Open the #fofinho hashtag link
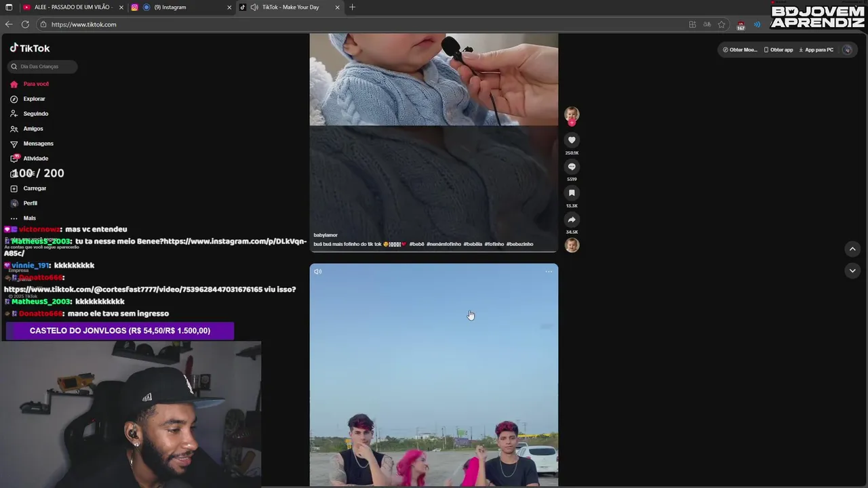 [494, 244]
